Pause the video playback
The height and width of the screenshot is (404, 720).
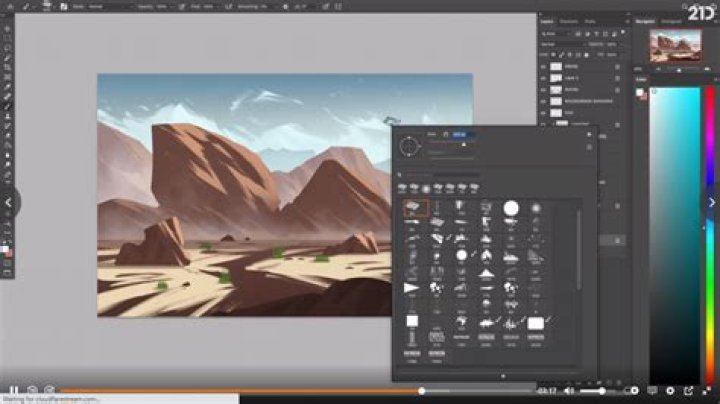click(x=14, y=391)
